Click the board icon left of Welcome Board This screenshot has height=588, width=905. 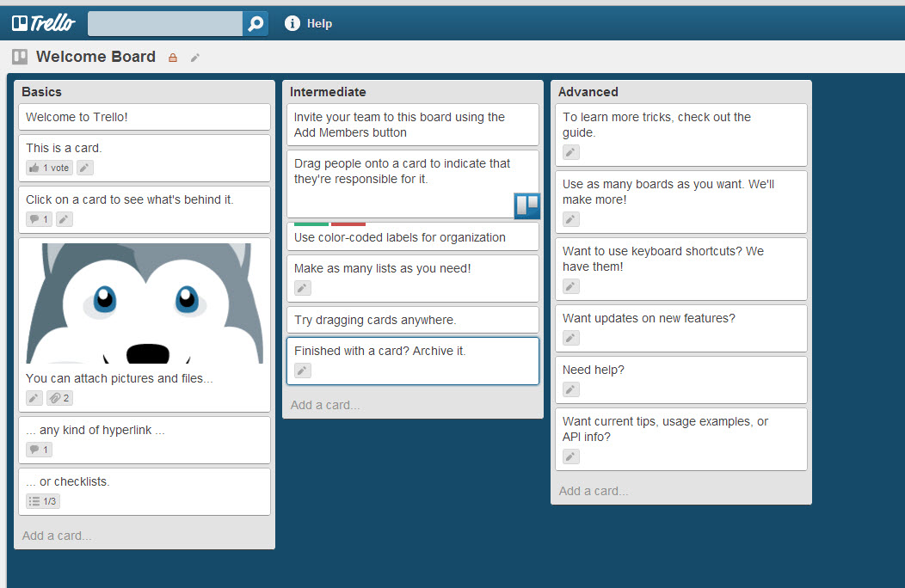20,57
